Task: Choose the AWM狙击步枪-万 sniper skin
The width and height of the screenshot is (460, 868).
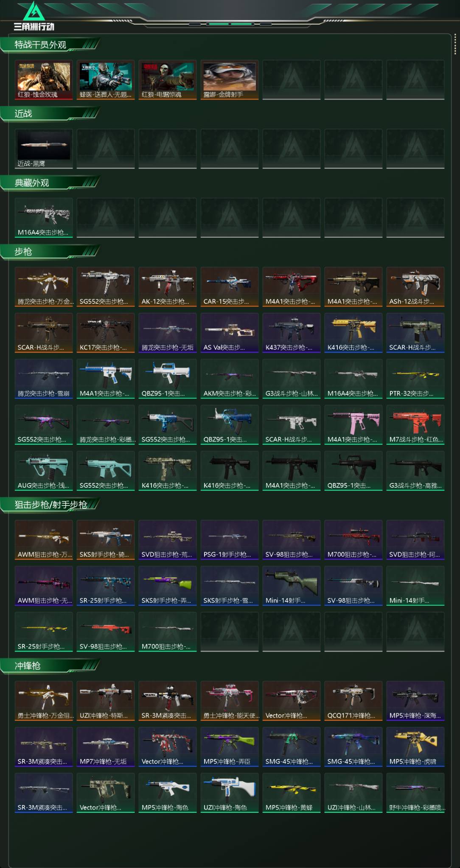Action: (x=44, y=540)
